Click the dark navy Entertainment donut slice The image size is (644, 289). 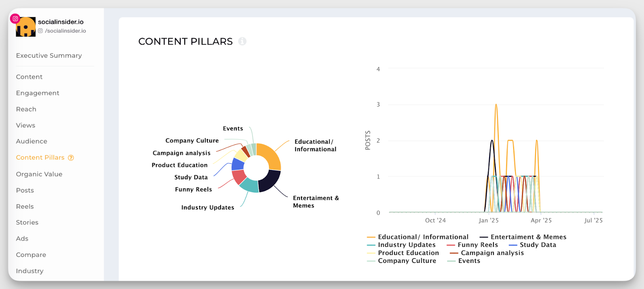point(270,181)
